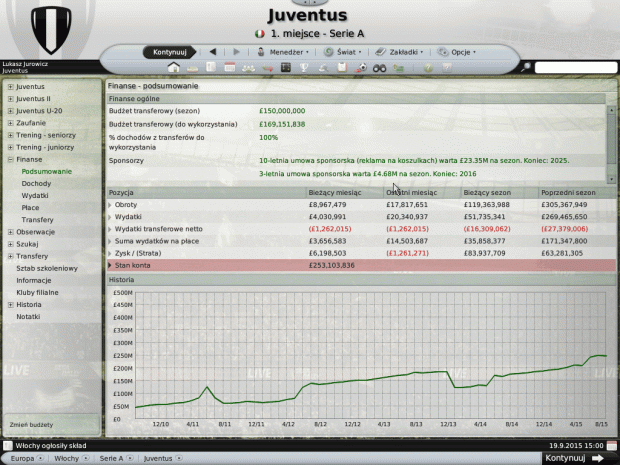Viewport: 620px width, 465px height.
Task: Expand the Obroty row in the table
Action: pyautogui.click(x=110, y=205)
